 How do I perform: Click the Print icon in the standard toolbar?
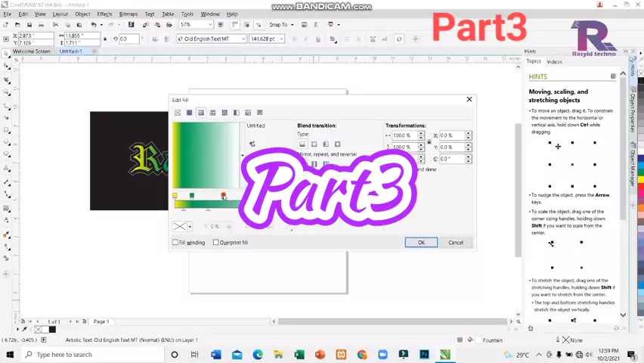(x=42, y=25)
